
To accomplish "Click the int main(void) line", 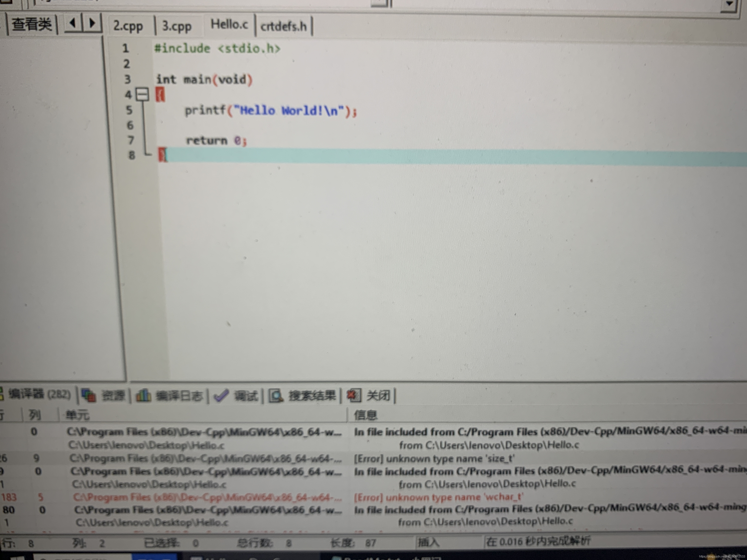I will [204, 80].
